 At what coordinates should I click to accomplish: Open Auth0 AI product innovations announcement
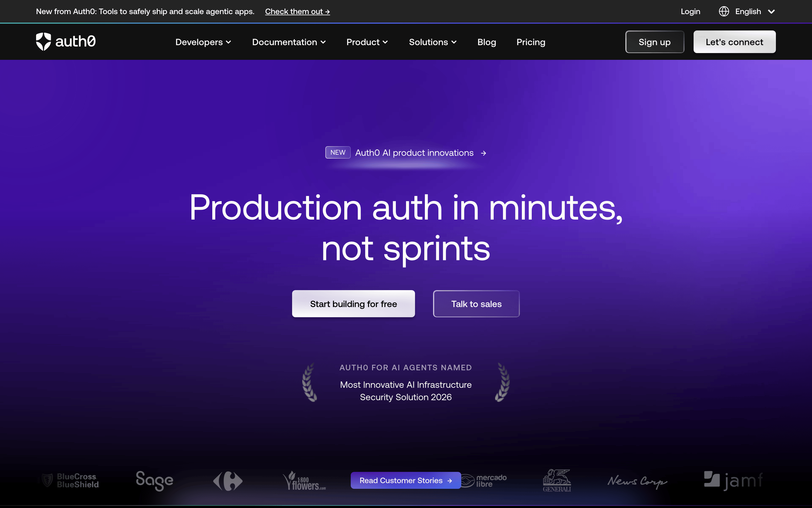414,153
